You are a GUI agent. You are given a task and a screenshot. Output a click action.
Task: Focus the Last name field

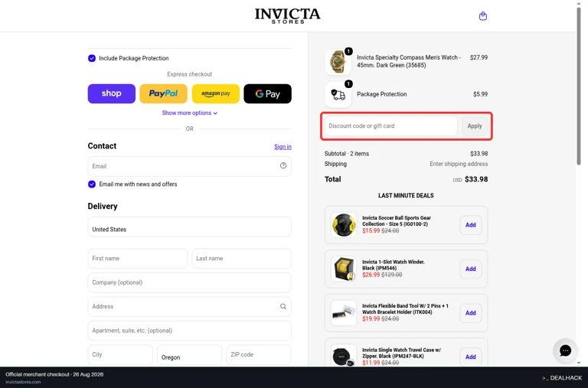click(x=241, y=259)
